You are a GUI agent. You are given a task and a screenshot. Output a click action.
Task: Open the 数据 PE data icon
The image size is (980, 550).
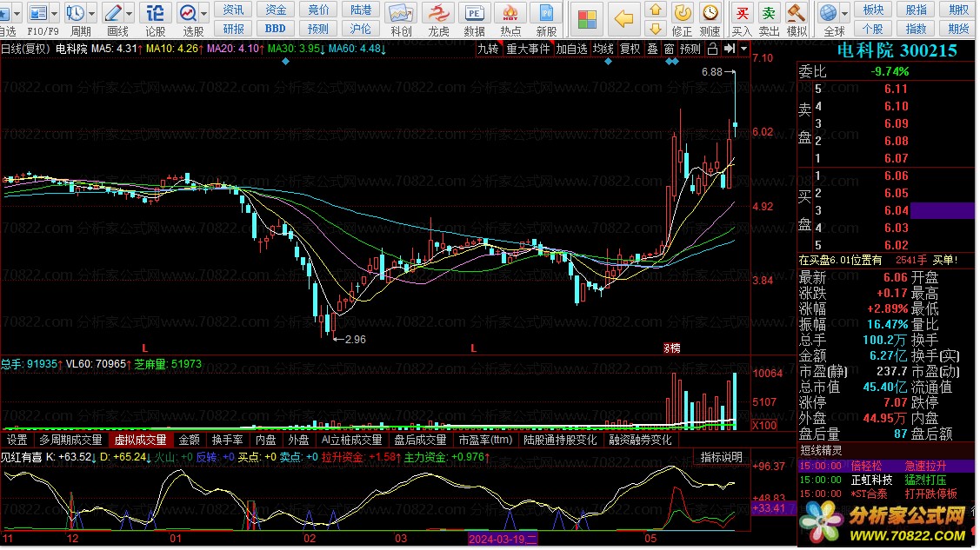coord(474,13)
